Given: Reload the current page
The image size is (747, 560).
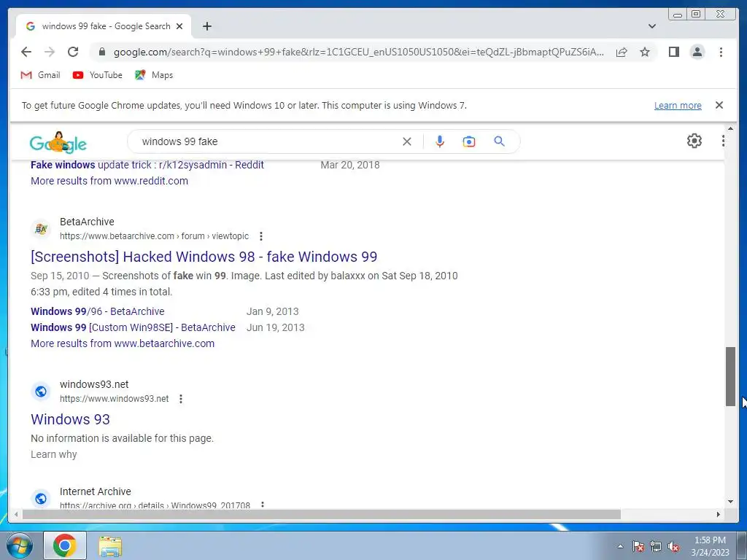Looking at the screenshot, I should tap(73, 52).
